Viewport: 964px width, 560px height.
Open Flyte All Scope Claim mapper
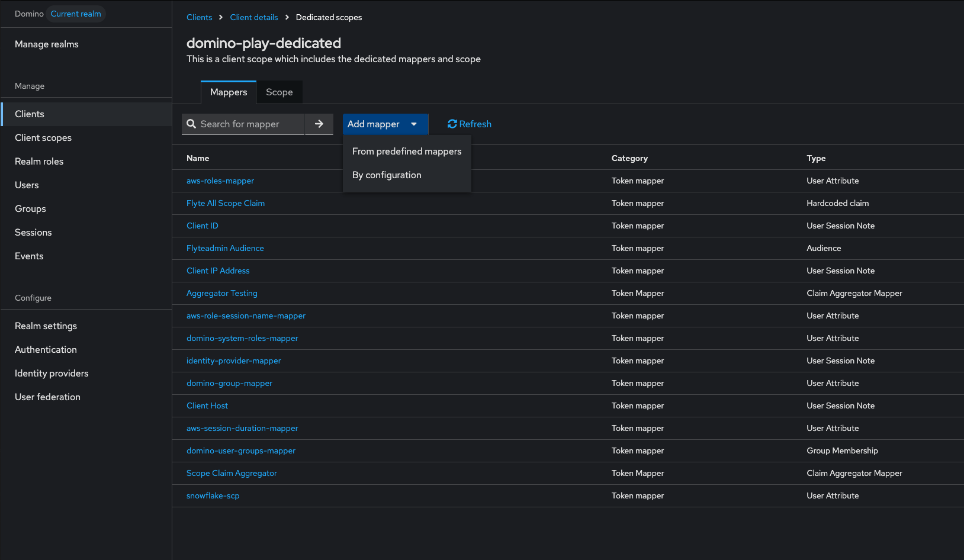click(x=226, y=203)
